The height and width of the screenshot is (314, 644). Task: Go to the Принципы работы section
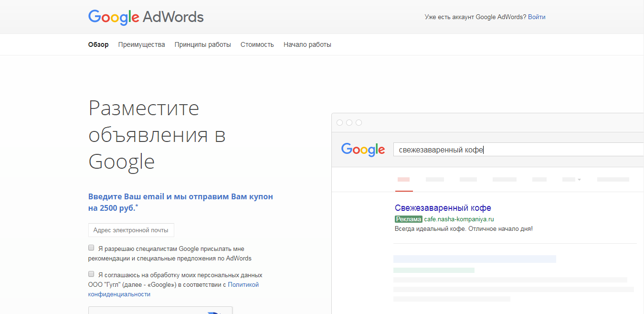point(203,44)
